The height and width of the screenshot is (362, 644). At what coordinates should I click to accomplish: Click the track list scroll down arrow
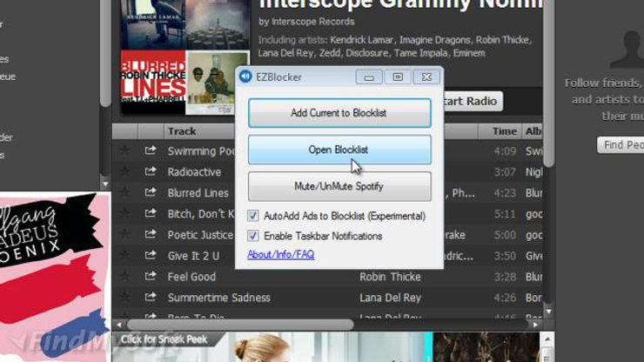[549, 312]
